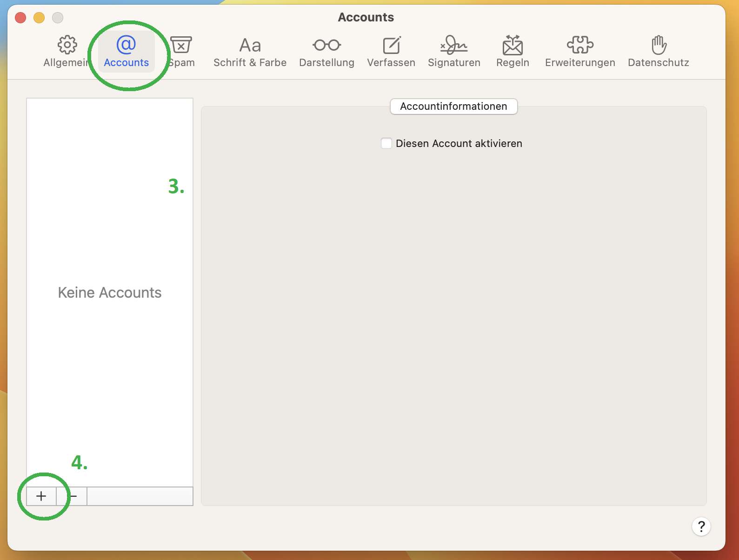Screen dimensions: 739x560
Task: Open the Verfassen compose settings
Action: click(x=391, y=51)
